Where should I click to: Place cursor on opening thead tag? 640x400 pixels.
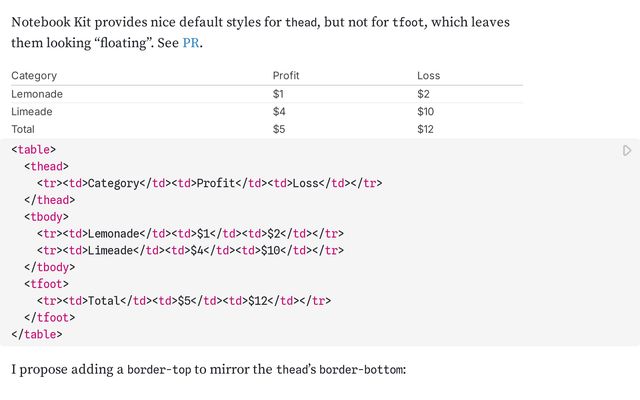coord(46,166)
